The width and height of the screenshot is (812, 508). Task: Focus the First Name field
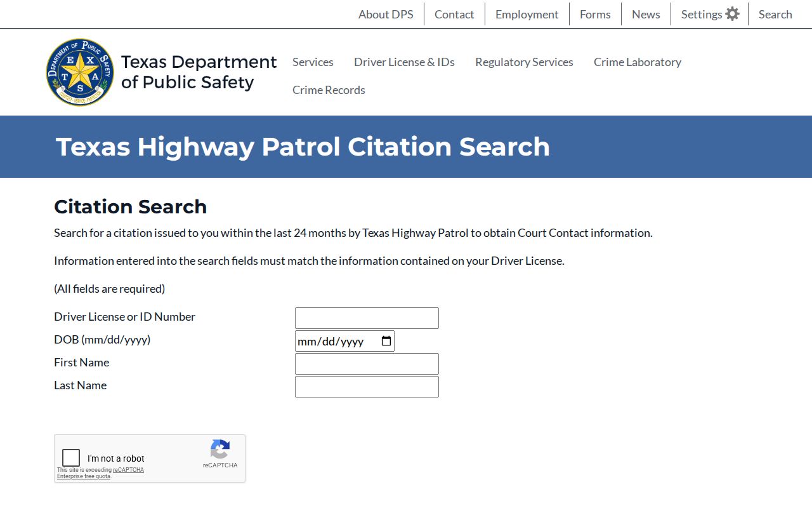point(367,364)
